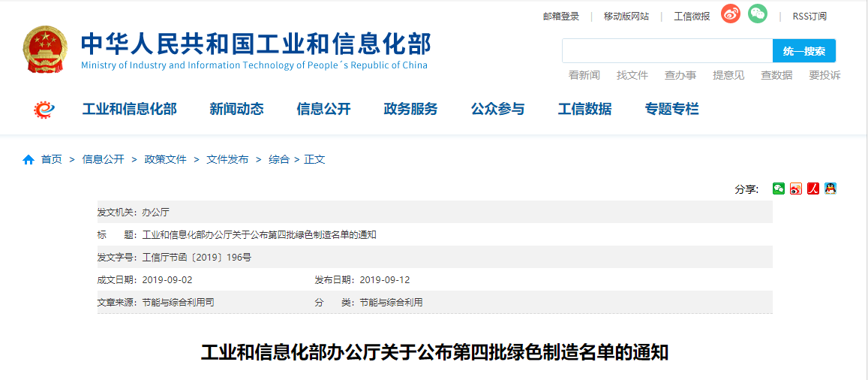
Task: Open 公众参与 nav menu
Action: 497,109
